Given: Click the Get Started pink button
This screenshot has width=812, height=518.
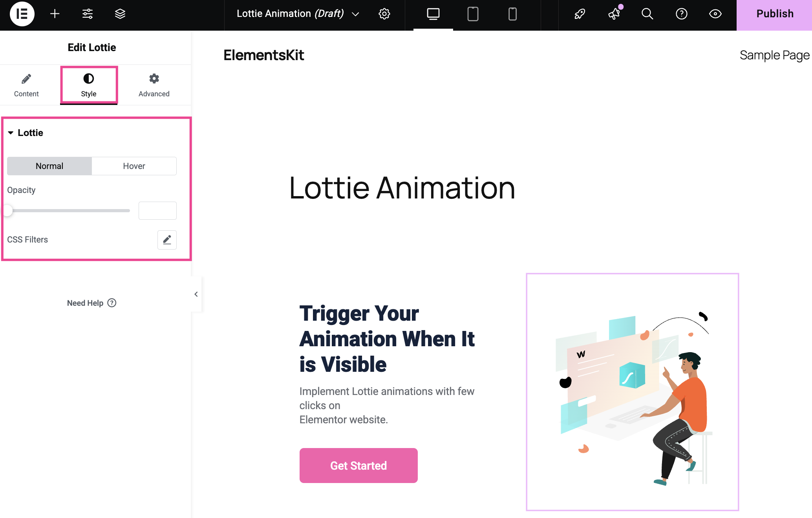Looking at the screenshot, I should point(358,465).
